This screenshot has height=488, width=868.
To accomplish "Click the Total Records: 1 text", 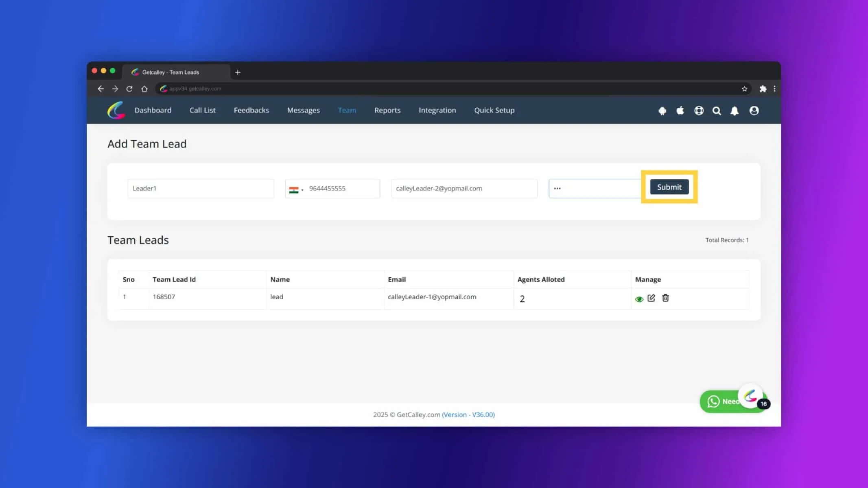I will coord(727,240).
